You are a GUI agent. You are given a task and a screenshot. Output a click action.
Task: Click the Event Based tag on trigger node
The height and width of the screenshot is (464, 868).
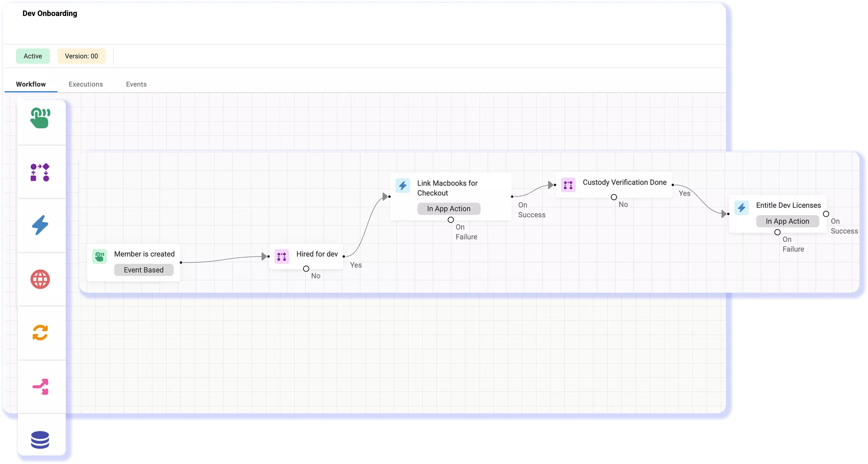click(x=144, y=270)
